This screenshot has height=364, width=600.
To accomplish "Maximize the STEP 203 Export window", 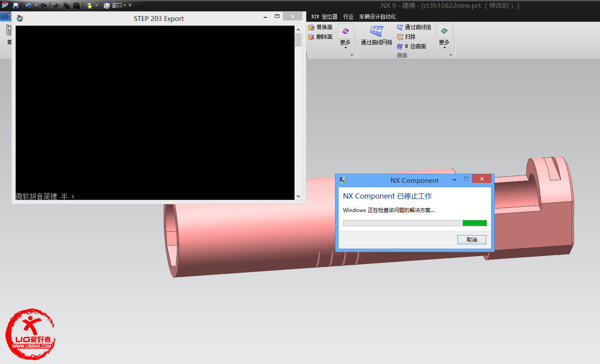I will 277,17.
